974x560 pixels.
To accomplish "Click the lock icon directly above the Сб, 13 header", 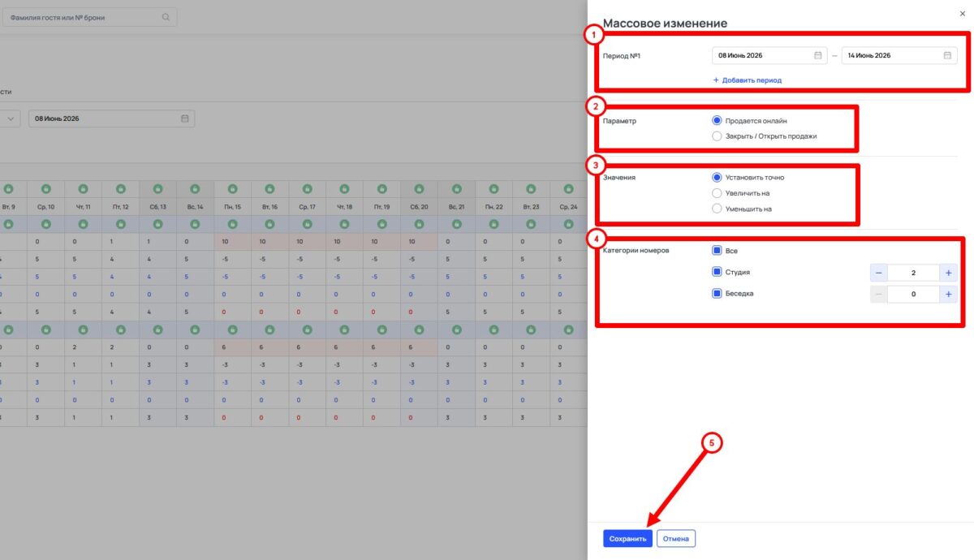I will coord(158,188).
